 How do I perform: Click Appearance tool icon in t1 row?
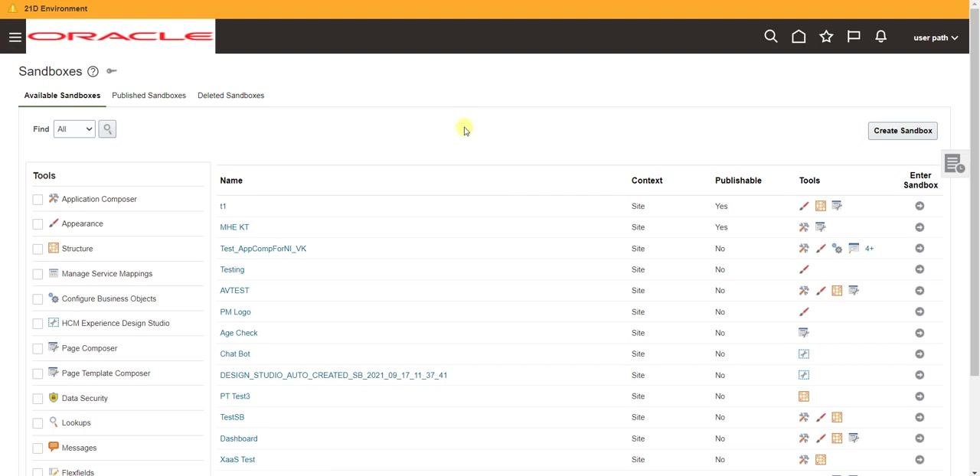pos(804,206)
